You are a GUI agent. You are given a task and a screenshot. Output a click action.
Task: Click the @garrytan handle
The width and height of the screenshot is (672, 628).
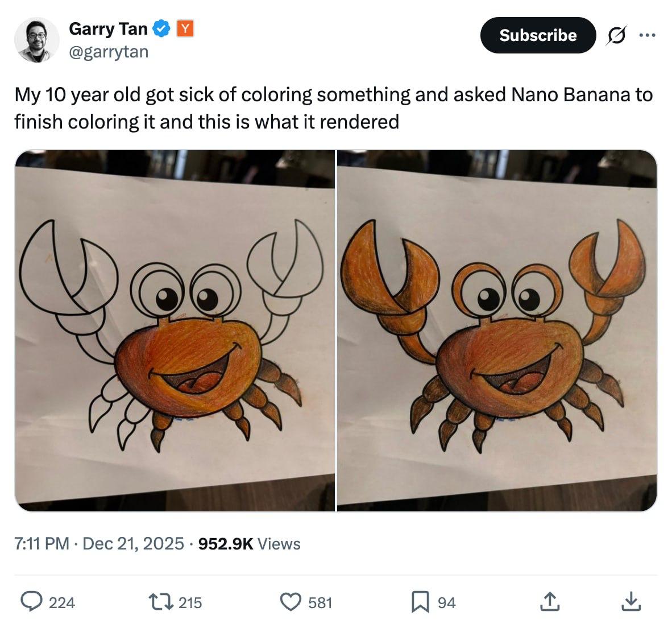109,52
